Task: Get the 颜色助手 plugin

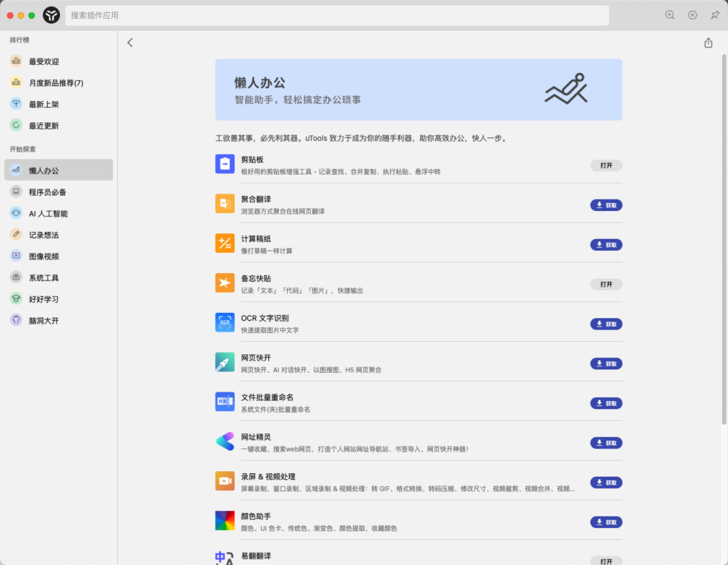Action: click(606, 523)
